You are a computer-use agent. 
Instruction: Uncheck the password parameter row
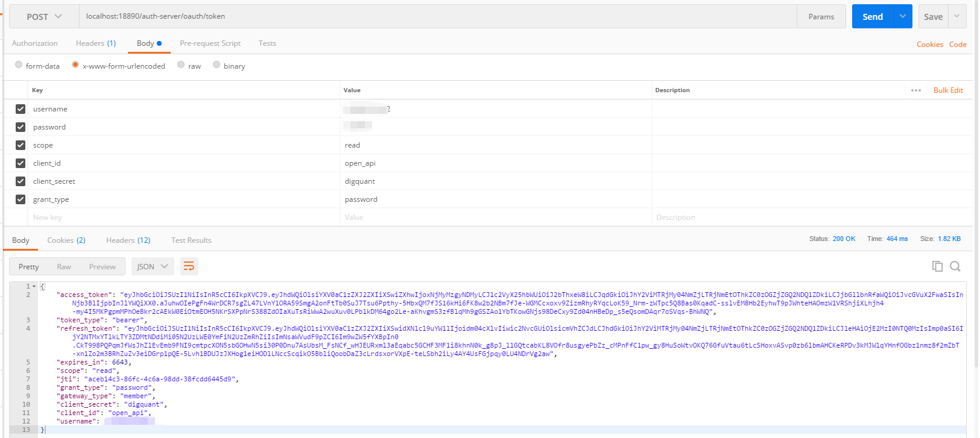click(21, 127)
